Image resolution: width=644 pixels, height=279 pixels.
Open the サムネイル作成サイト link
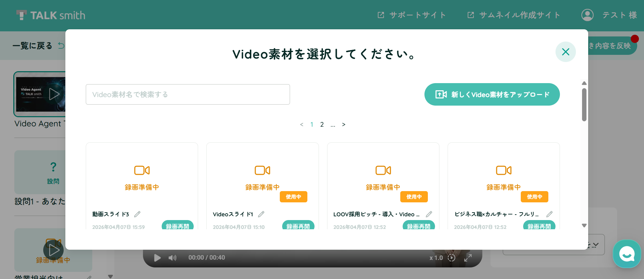(514, 15)
